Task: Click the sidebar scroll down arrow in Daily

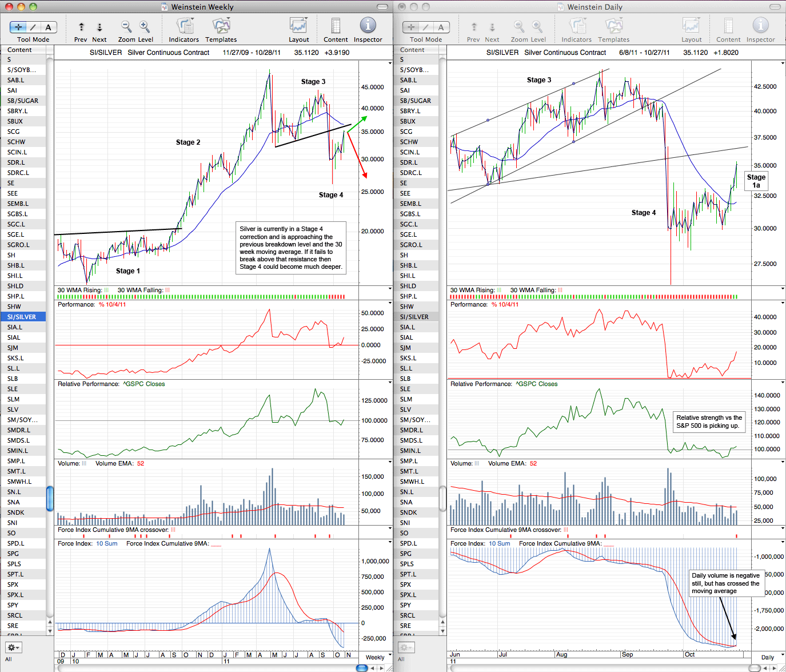Action: pos(442,631)
